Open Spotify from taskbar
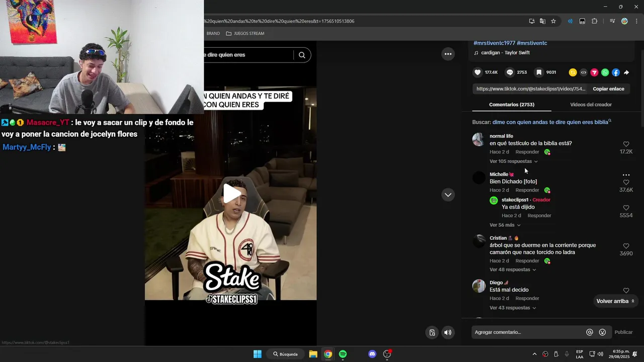The width and height of the screenshot is (644, 362). [x=343, y=354]
